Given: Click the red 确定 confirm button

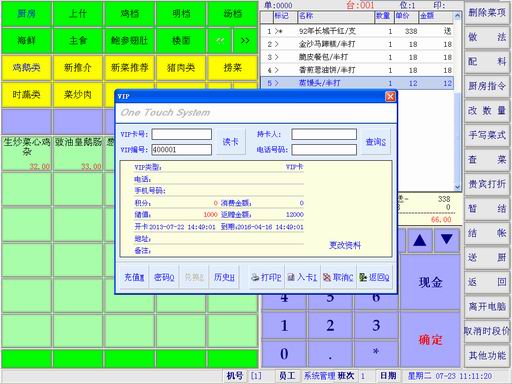Looking at the screenshot, I should (x=430, y=340).
